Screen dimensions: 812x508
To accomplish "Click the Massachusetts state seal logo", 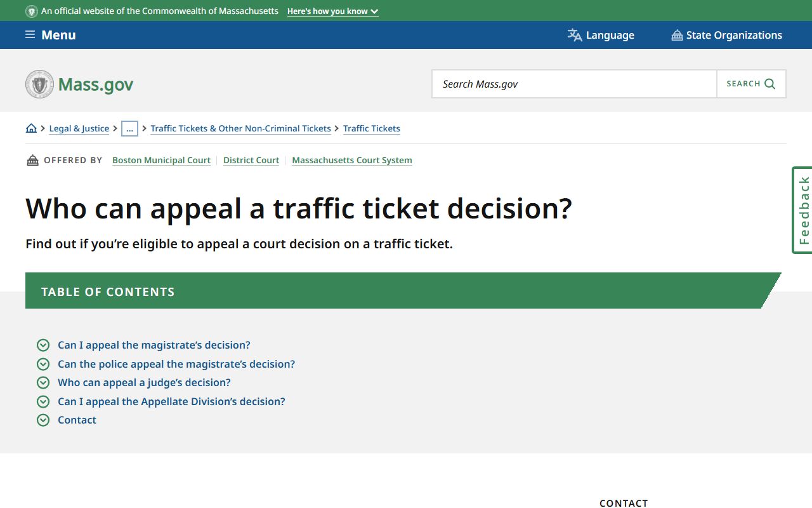I will click(39, 84).
